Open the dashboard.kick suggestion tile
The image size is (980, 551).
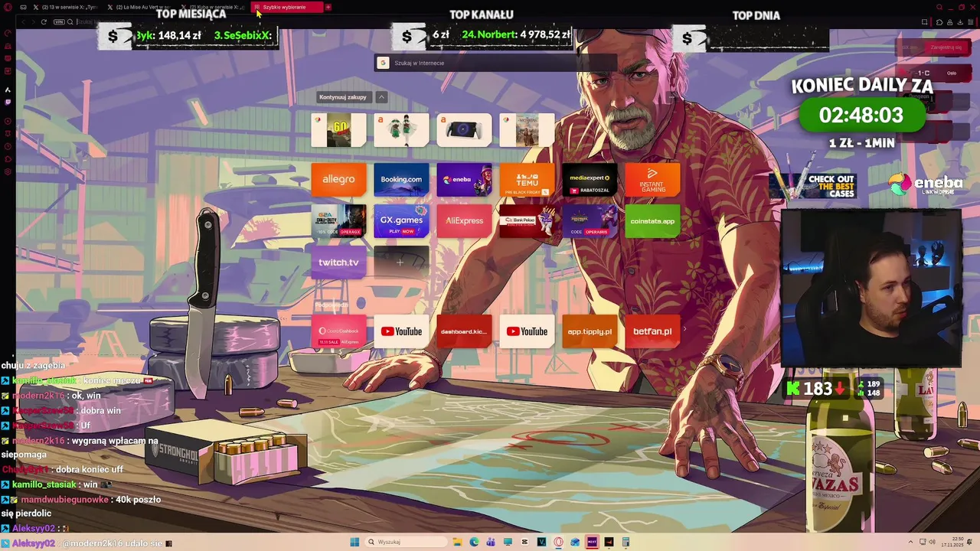pyautogui.click(x=464, y=331)
